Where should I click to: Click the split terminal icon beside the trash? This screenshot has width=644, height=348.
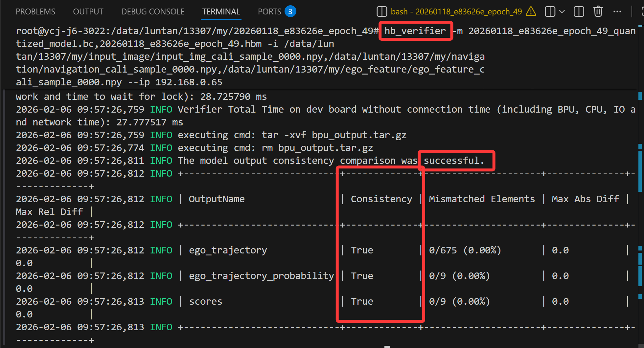[579, 12]
